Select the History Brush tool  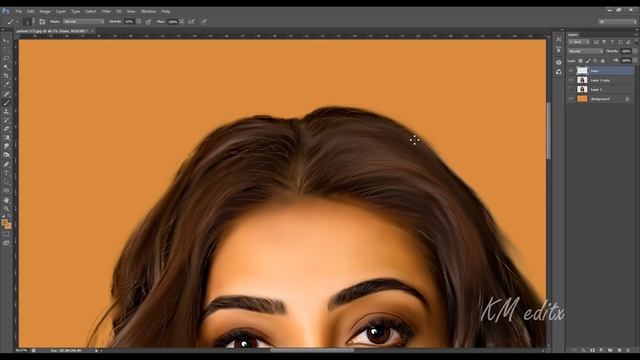pos(6,120)
